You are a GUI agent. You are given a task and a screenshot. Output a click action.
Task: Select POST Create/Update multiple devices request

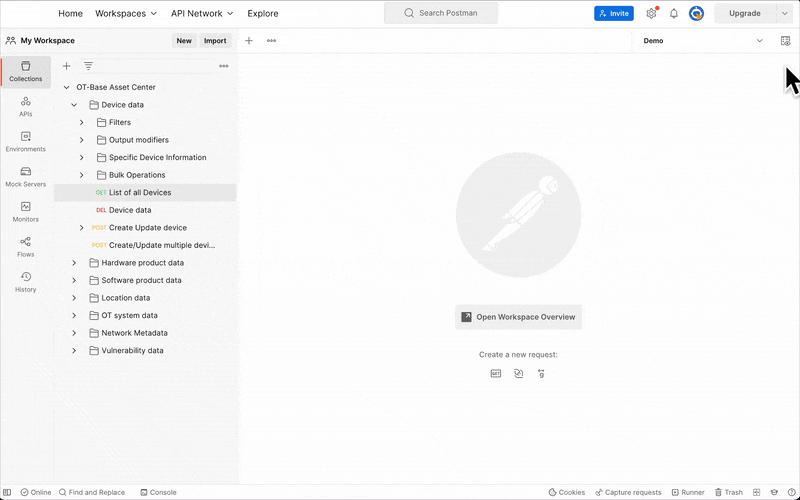(145, 245)
